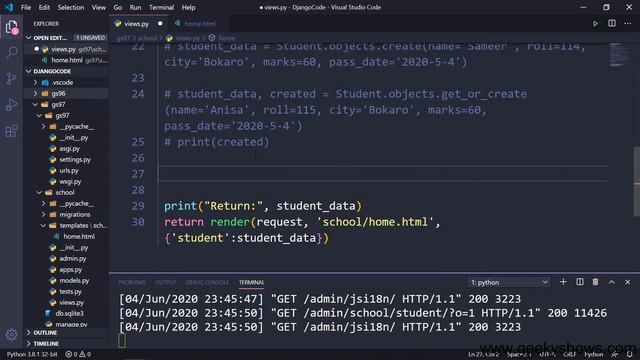Open db.sqlite3 in the explorer
The height and width of the screenshot is (360, 640).
(x=69, y=313)
